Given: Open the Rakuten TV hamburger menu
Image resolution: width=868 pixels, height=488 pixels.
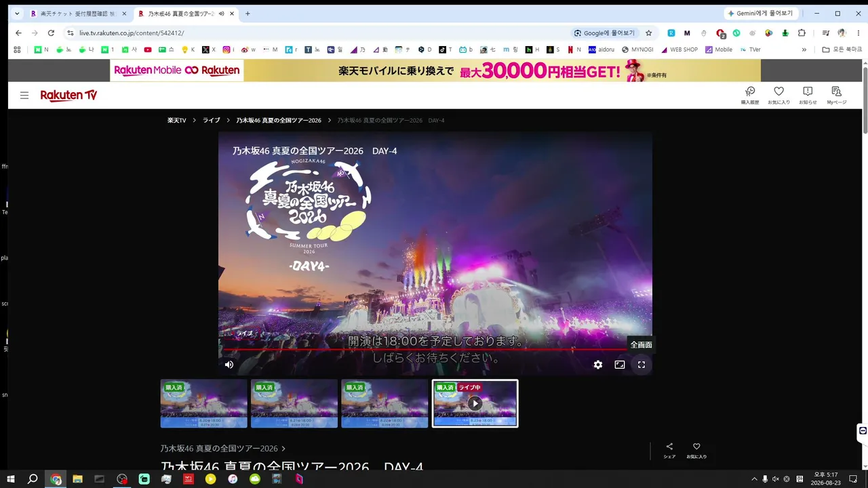Looking at the screenshot, I should [x=24, y=96].
